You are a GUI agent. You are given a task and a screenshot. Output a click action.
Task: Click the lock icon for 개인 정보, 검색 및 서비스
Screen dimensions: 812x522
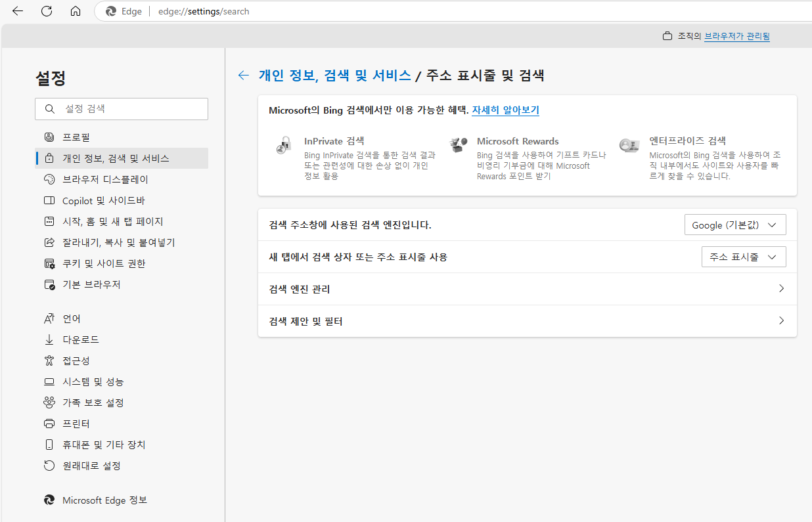tap(49, 158)
